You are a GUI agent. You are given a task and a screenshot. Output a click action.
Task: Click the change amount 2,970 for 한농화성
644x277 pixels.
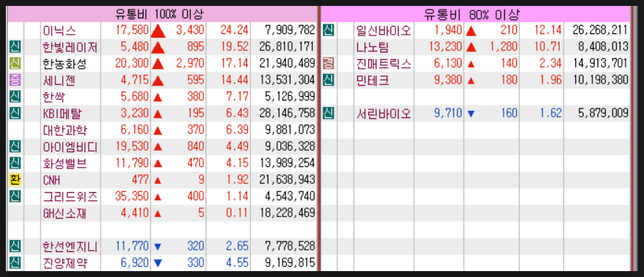point(190,64)
